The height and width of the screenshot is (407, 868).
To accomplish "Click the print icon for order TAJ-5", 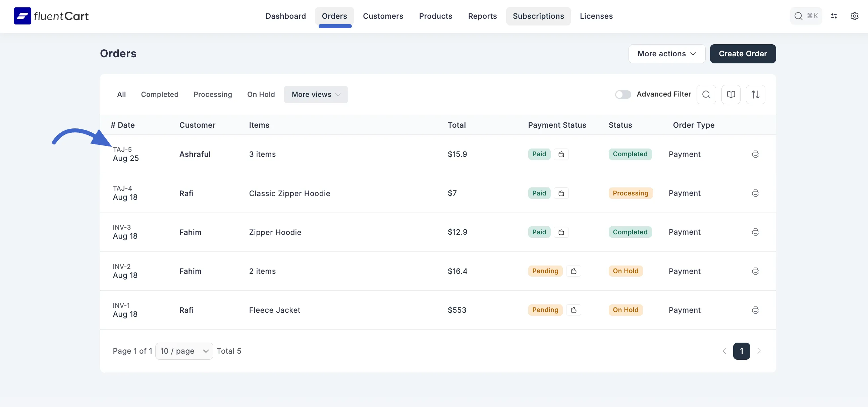I will (755, 154).
